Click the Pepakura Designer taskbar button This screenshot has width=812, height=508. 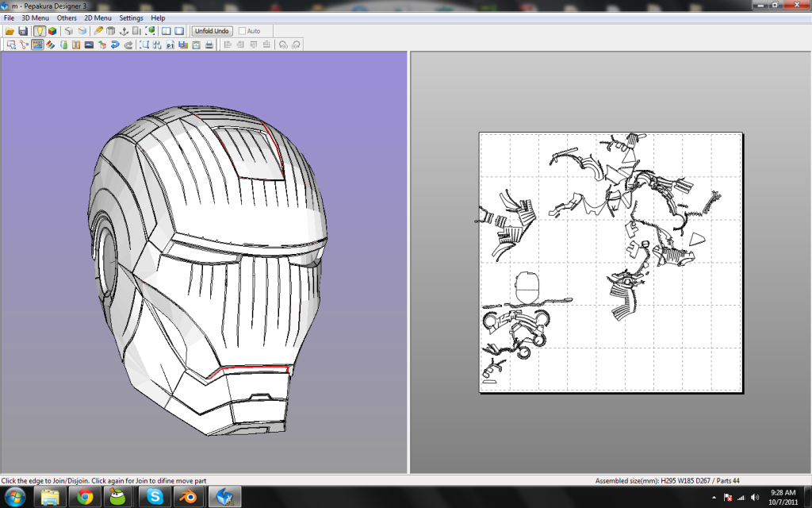click(224, 497)
